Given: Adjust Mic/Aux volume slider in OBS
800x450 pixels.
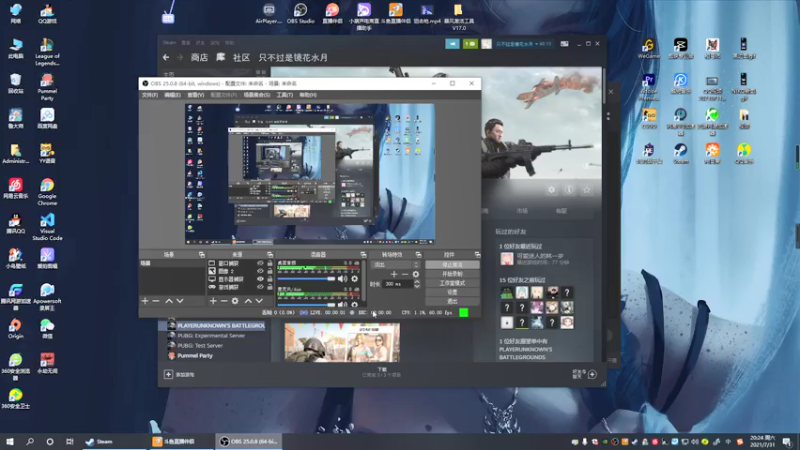Looking at the screenshot, I should tap(306, 305).
